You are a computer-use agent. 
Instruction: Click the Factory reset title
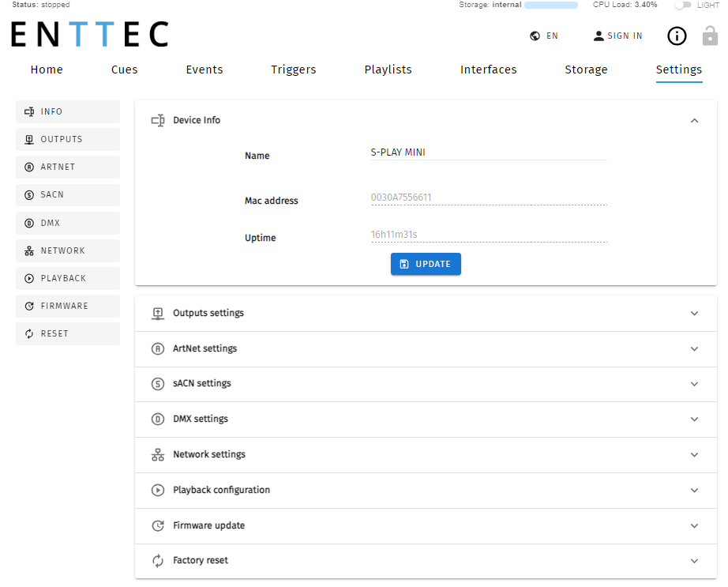tap(200, 560)
